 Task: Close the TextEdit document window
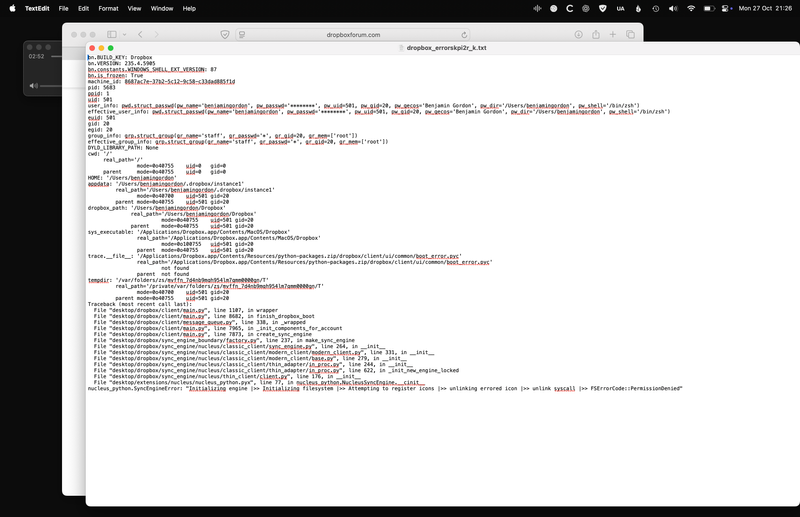(x=92, y=48)
